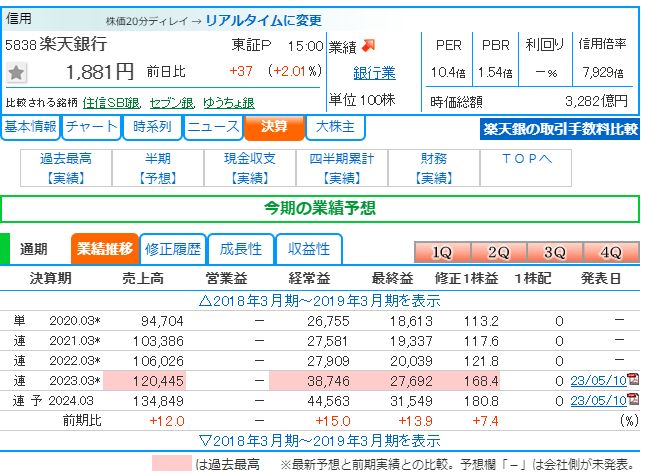Select the 業績推移 sub-tab
The height and width of the screenshot is (475, 645).
coord(104,249)
